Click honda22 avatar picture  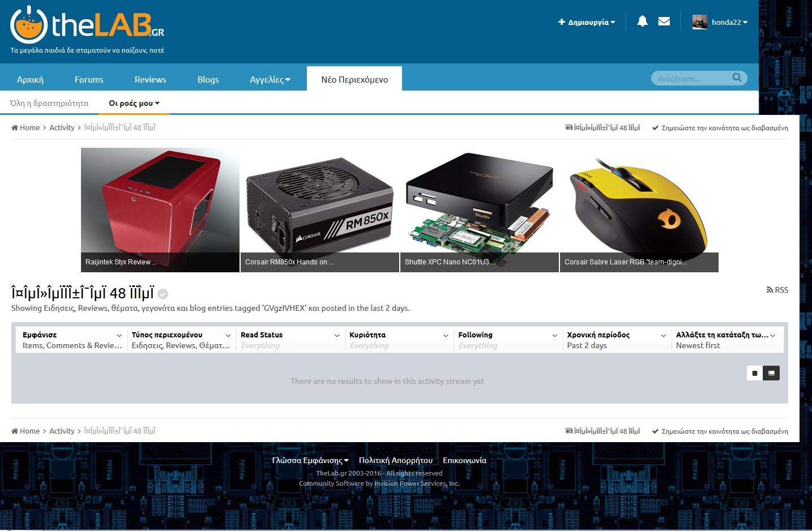700,22
